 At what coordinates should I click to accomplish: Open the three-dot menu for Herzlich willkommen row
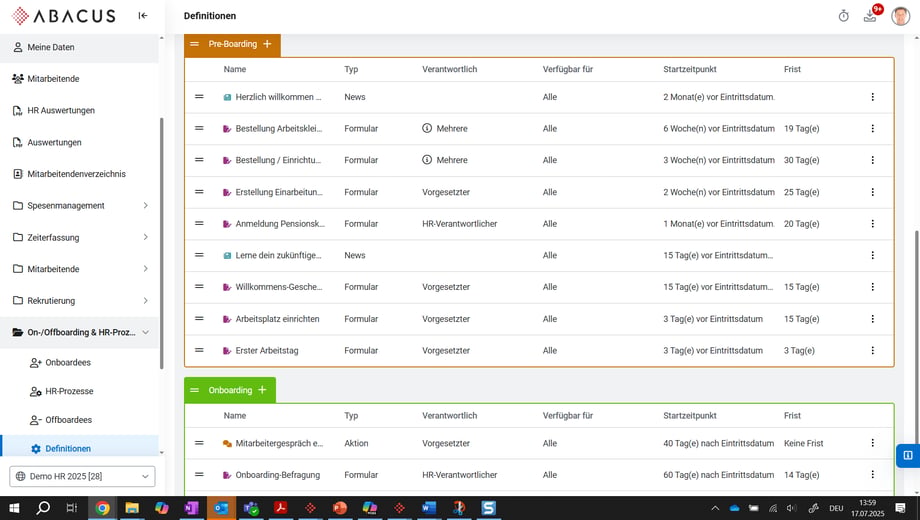872,97
